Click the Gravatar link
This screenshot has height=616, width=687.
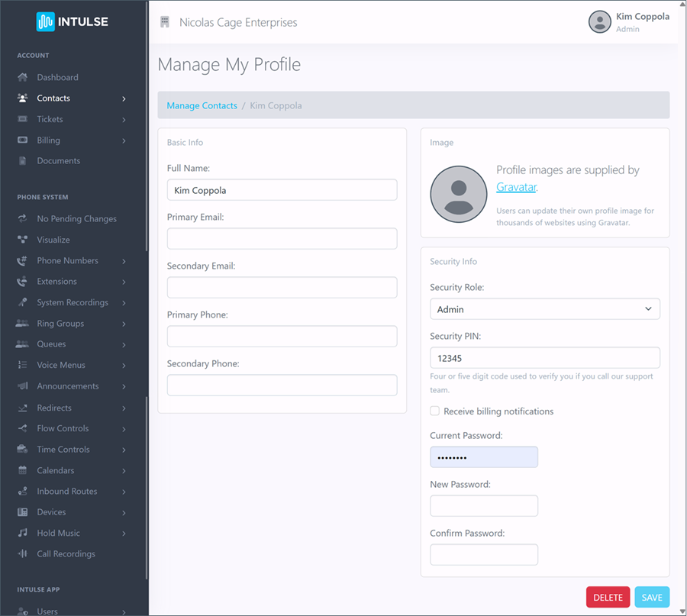pyautogui.click(x=516, y=187)
